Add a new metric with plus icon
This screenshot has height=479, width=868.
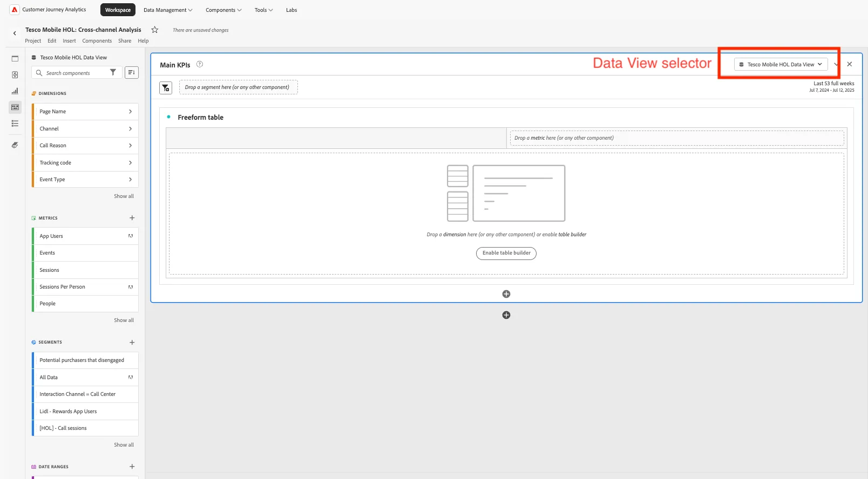tap(132, 218)
